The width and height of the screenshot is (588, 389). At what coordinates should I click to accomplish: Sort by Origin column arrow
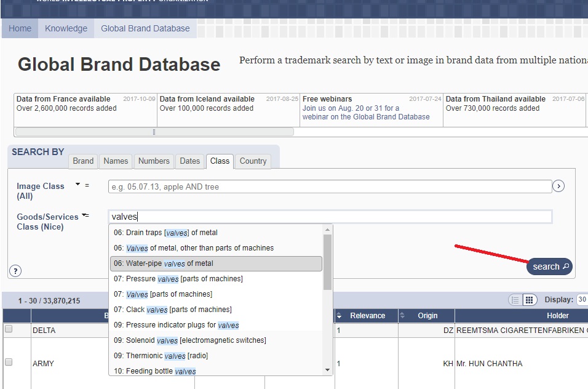(x=403, y=316)
